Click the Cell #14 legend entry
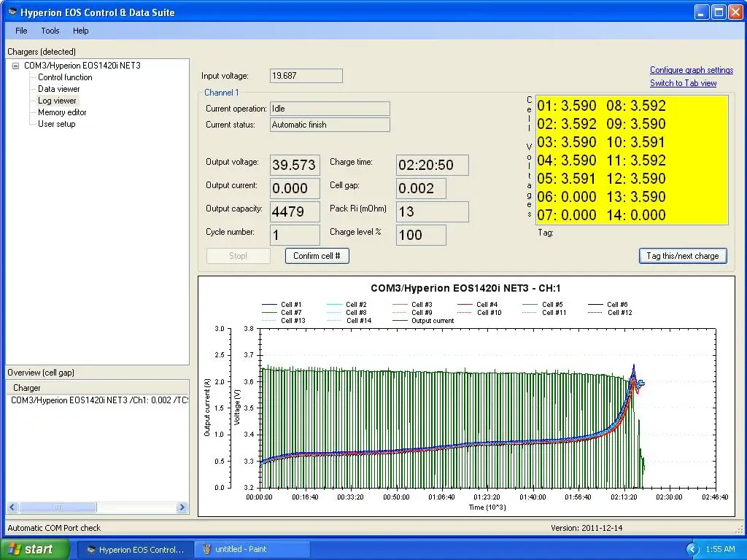Image resolution: width=747 pixels, height=560 pixels. pyautogui.click(x=349, y=321)
